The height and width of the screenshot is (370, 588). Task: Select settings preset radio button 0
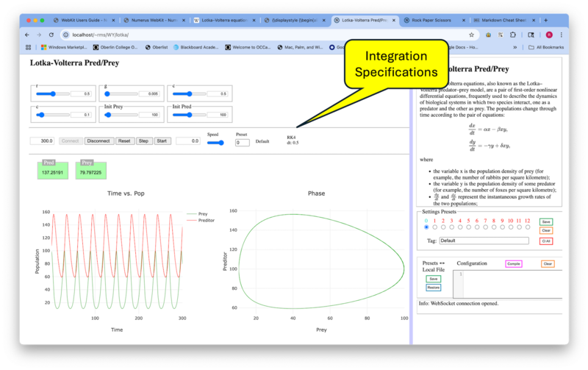(426, 227)
